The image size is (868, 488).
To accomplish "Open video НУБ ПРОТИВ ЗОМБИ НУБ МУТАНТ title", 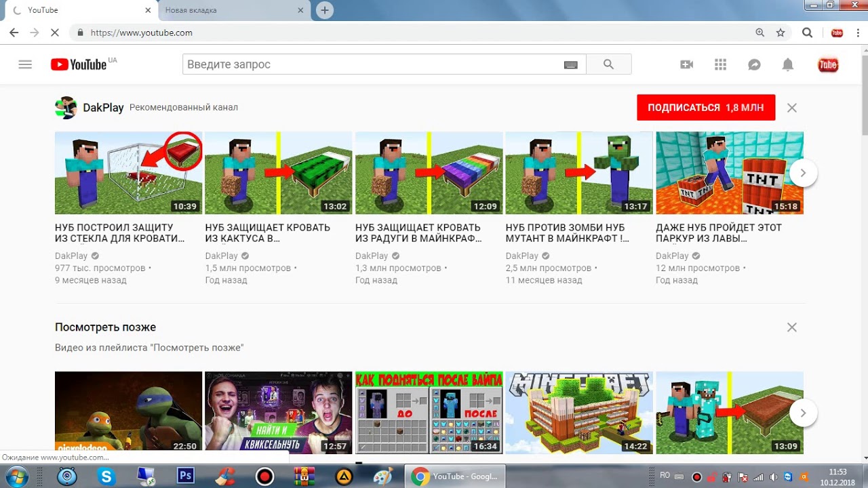I will point(568,233).
